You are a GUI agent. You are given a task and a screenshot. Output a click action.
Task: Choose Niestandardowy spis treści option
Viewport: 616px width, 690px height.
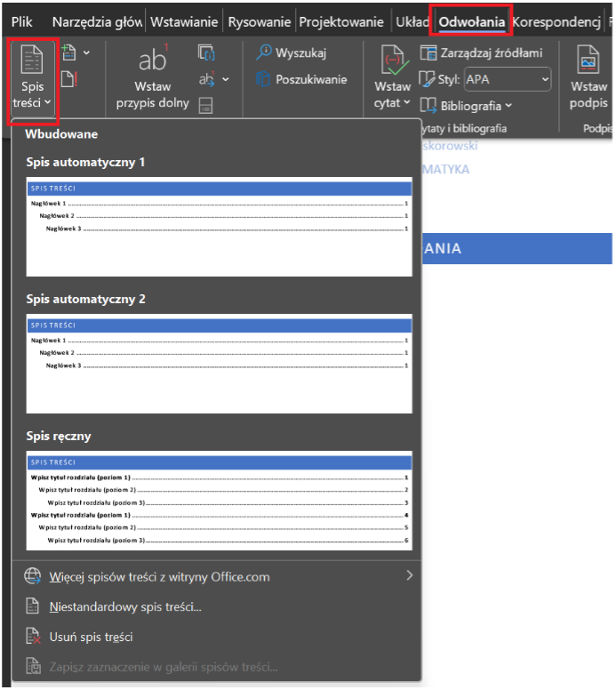click(125, 607)
